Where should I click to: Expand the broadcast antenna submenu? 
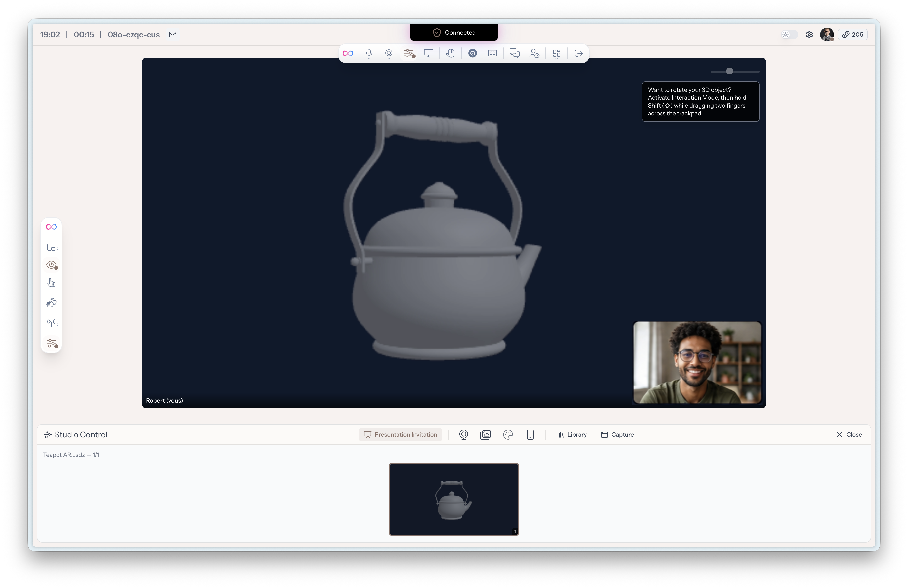[x=52, y=323]
